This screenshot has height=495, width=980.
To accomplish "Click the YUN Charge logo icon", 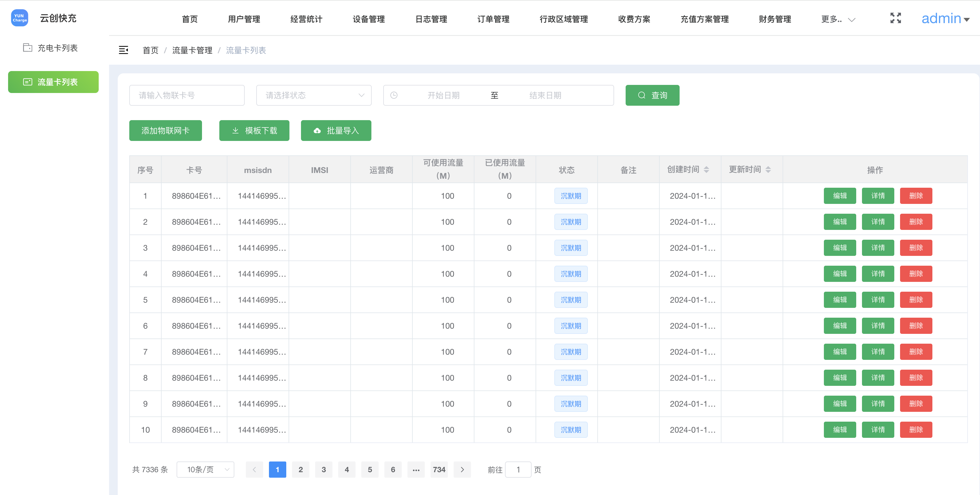I will [19, 18].
